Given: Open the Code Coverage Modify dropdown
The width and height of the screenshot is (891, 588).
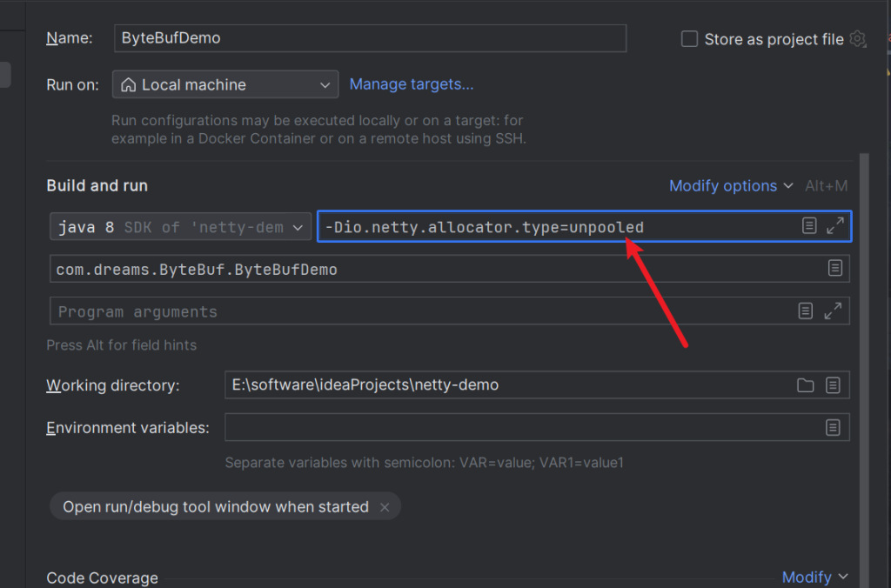Looking at the screenshot, I should point(814,577).
